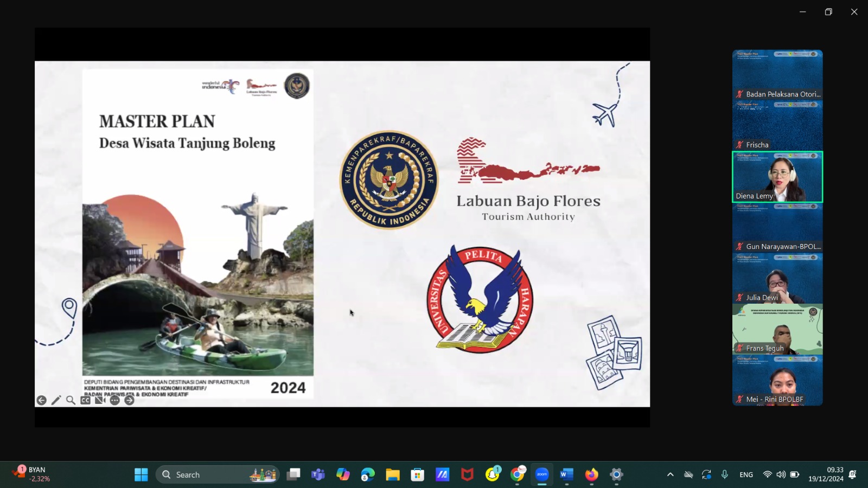This screenshot has height=488, width=868.
Task: Open Microsoft Edge browser
Action: 368,474
